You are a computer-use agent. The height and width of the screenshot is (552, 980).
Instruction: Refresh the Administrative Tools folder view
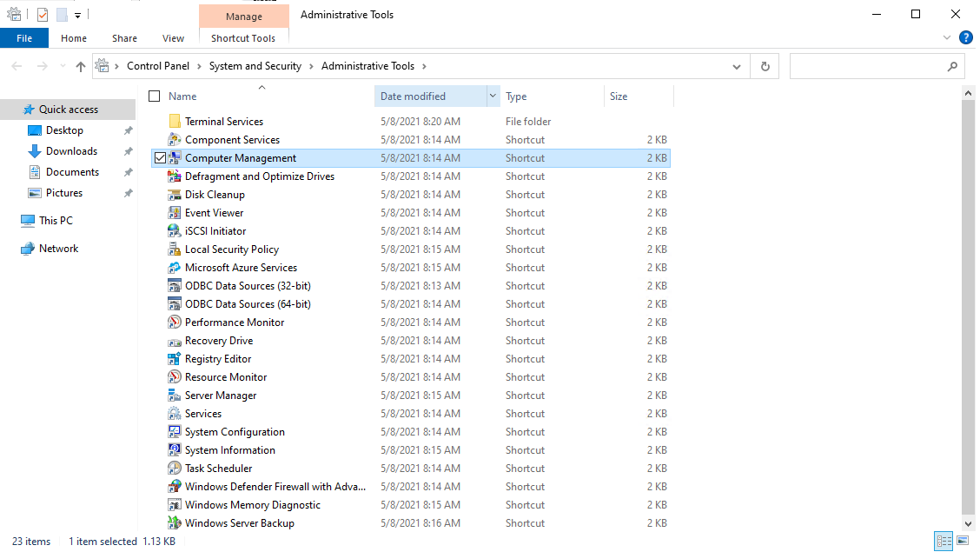tap(765, 66)
